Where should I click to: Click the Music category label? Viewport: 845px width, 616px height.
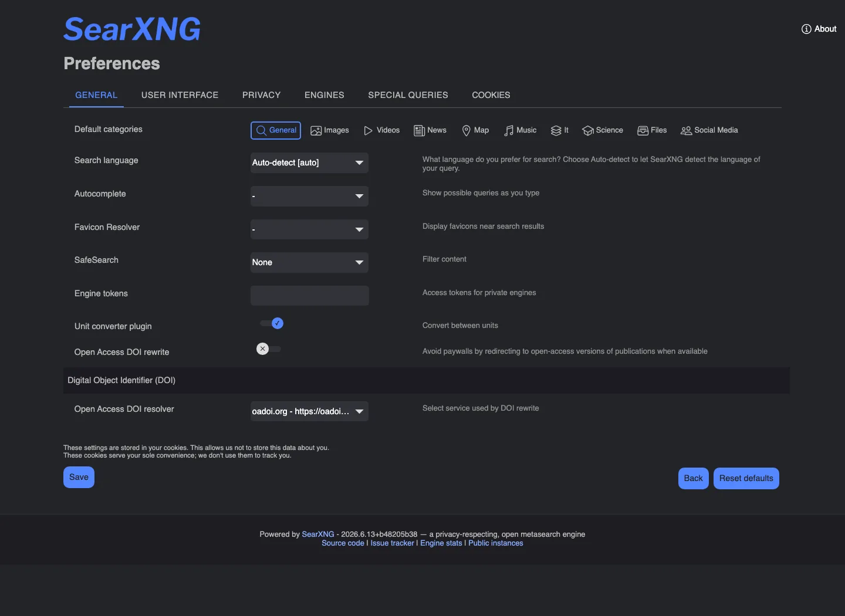[526, 130]
